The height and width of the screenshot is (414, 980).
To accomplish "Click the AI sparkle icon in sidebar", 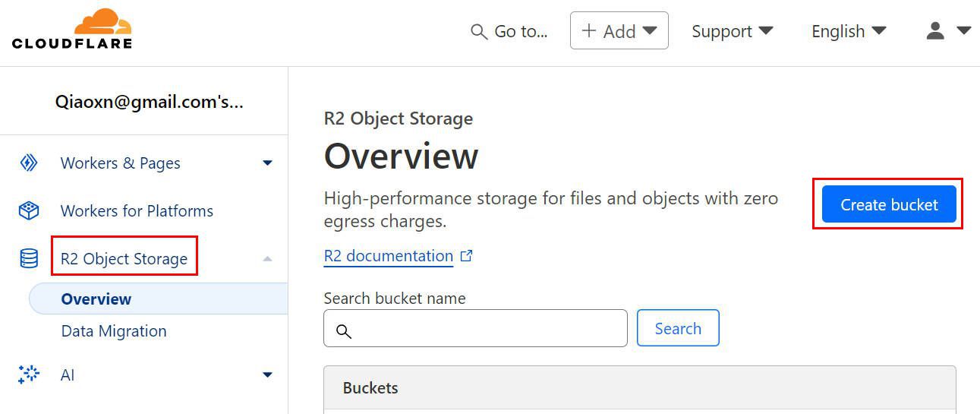I will (29, 374).
